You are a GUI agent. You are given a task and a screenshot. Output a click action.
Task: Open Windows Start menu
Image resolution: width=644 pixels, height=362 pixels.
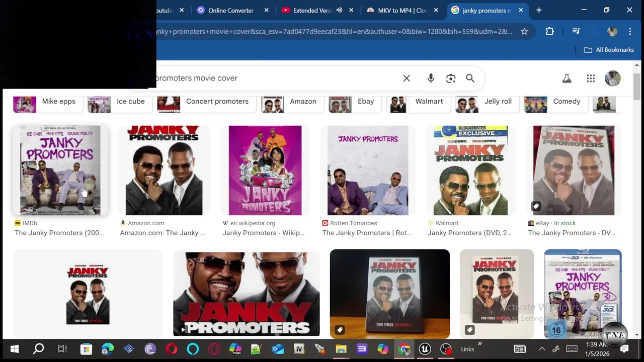coord(14,349)
